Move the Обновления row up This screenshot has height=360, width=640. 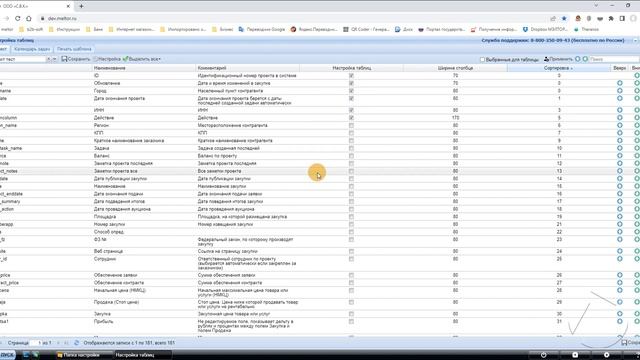coord(620,83)
